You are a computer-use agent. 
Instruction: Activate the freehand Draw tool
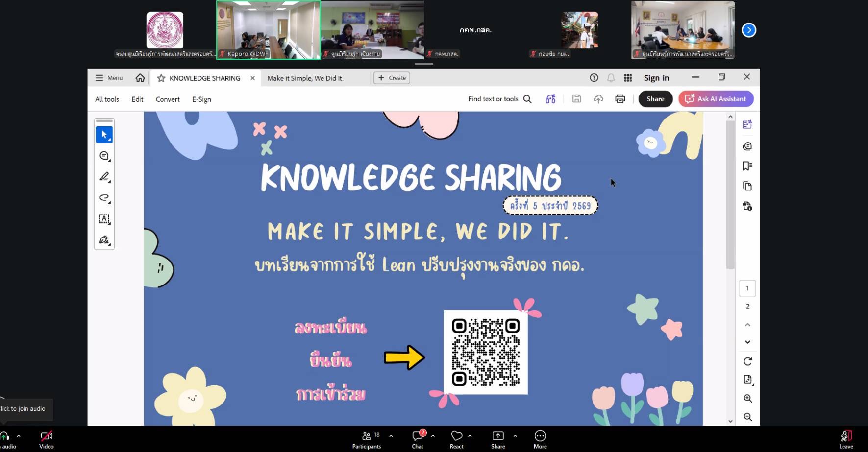pyautogui.click(x=104, y=198)
